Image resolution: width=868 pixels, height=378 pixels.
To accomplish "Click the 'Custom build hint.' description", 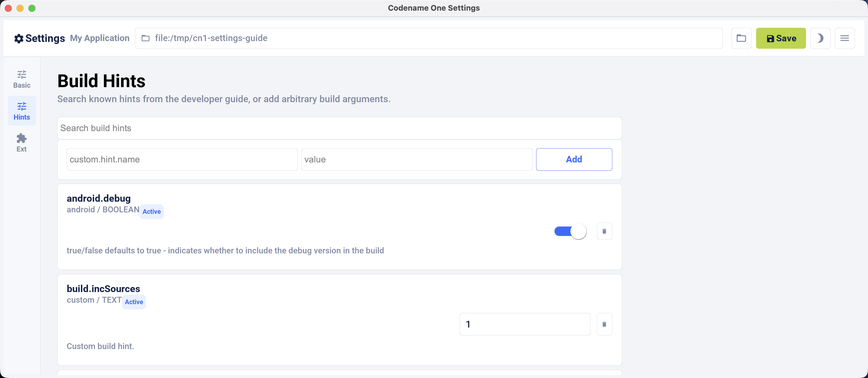I will 100,346.
